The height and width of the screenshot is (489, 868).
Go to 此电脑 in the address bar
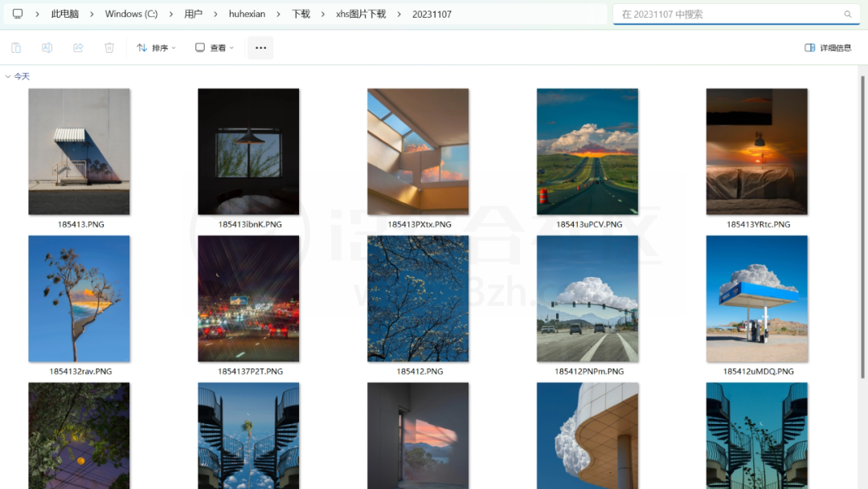click(65, 14)
